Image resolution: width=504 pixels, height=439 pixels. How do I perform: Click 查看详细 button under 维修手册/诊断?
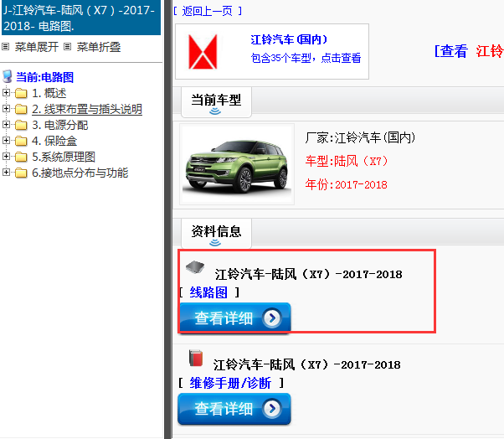234,409
